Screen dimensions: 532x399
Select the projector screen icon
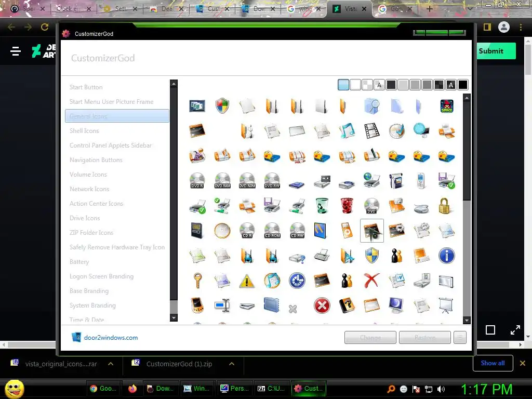446,305
